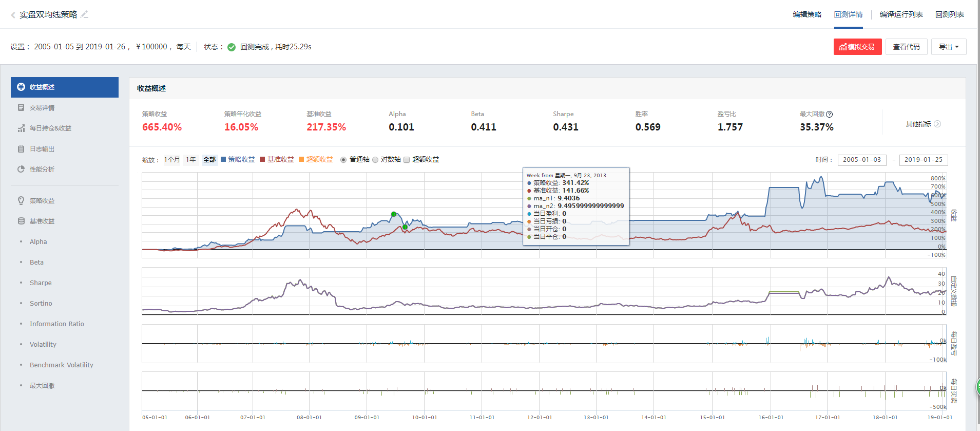Toggle the red 基准收益 legend series
The height and width of the screenshot is (431, 980).
click(x=277, y=159)
